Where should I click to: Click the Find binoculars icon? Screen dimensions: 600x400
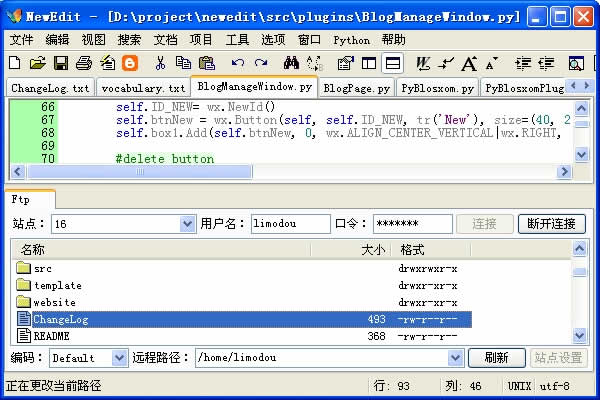pos(292,63)
